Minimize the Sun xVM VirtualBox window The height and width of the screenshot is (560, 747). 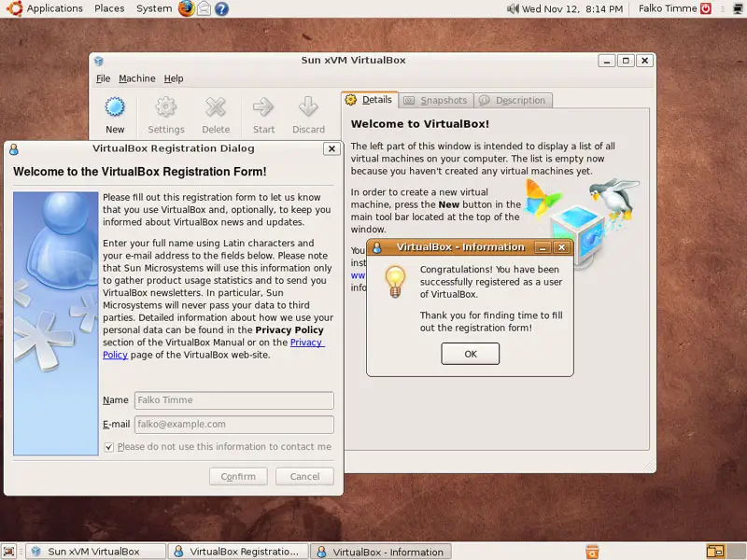[606, 61]
